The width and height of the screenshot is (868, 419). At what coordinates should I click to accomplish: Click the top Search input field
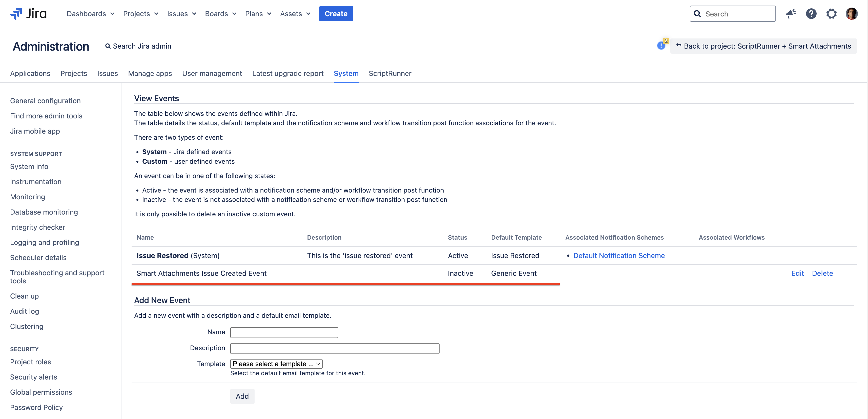[733, 14]
